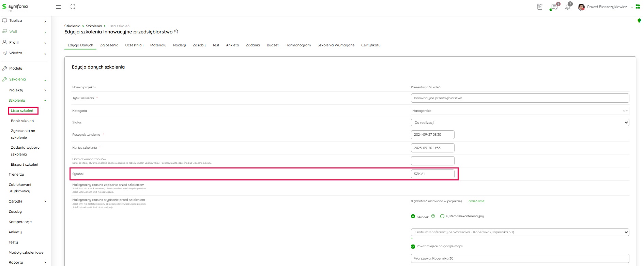
Task: Click the Symbol input field
Action: [x=432, y=174]
